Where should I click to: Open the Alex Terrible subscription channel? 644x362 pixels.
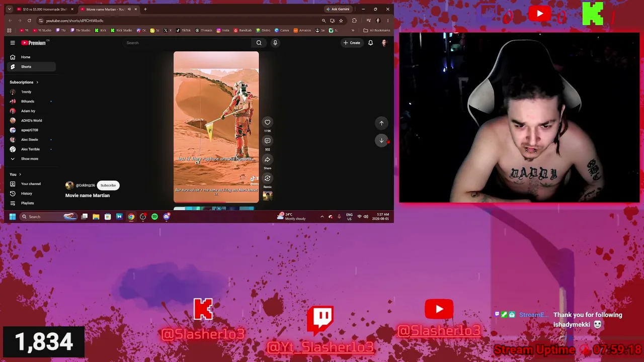[31, 149]
